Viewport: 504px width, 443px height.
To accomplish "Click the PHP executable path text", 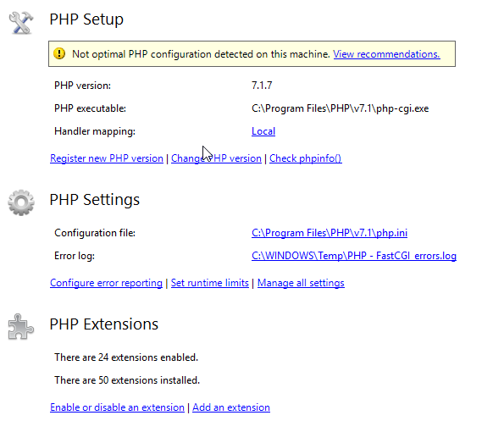I will pyautogui.click(x=340, y=108).
